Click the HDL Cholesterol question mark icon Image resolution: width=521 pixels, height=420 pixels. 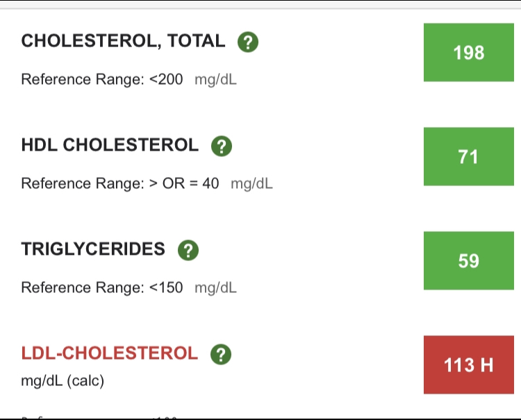[222, 146]
